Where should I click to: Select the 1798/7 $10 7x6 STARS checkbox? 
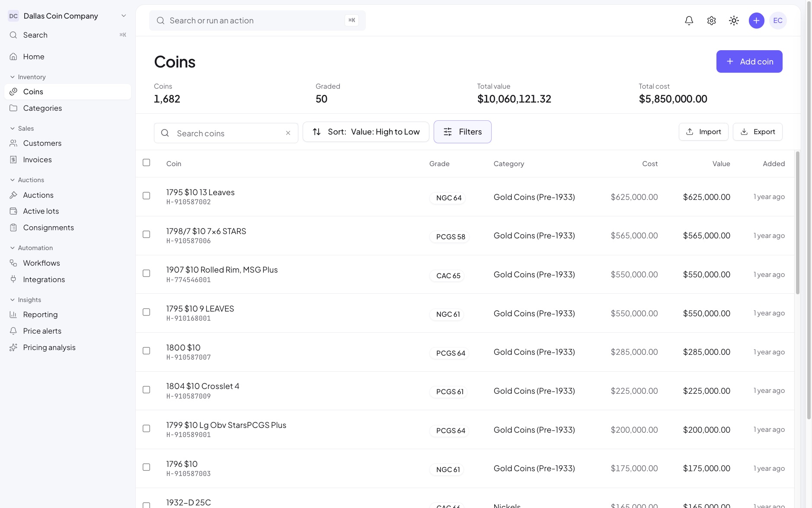(147, 235)
